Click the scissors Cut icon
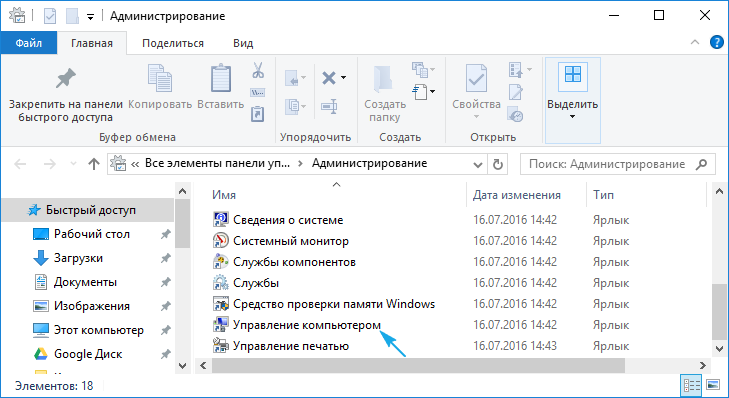Viewport: 729px width, 398px height. coord(258,70)
